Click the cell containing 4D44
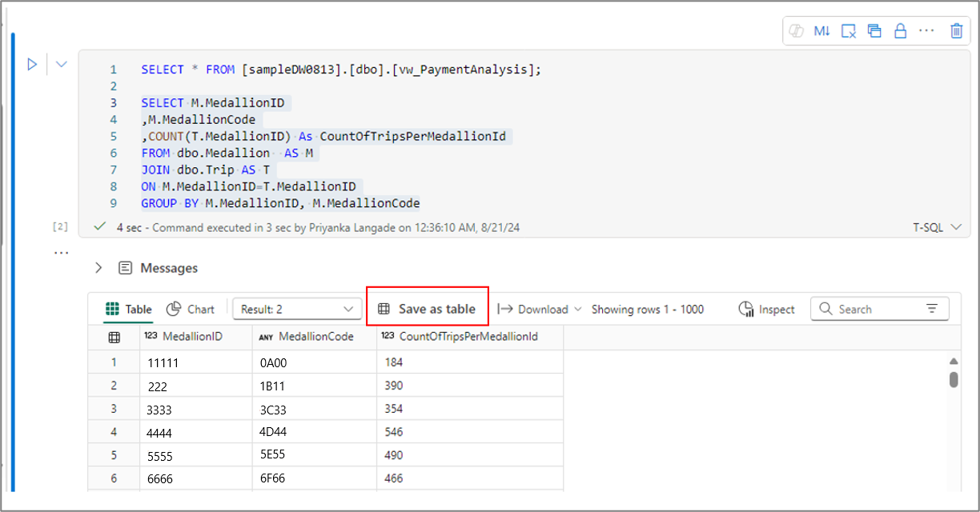Image resolution: width=980 pixels, height=512 pixels. [x=314, y=432]
